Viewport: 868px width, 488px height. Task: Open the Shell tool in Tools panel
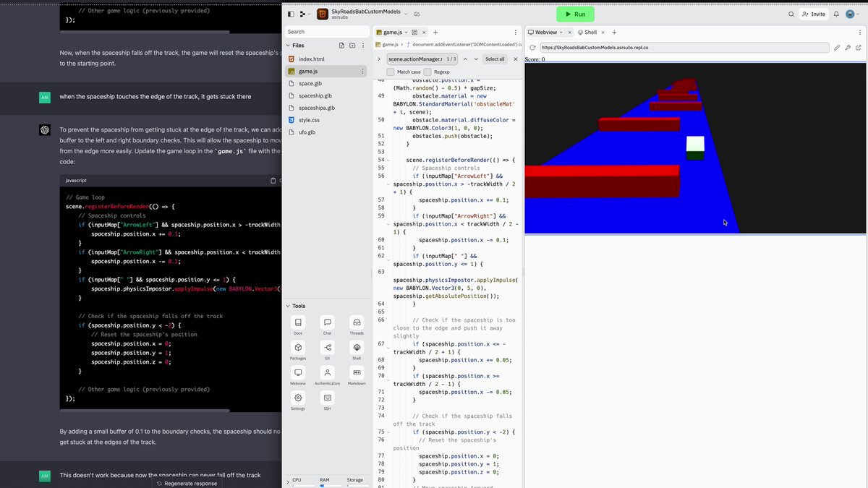click(x=357, y=348)
